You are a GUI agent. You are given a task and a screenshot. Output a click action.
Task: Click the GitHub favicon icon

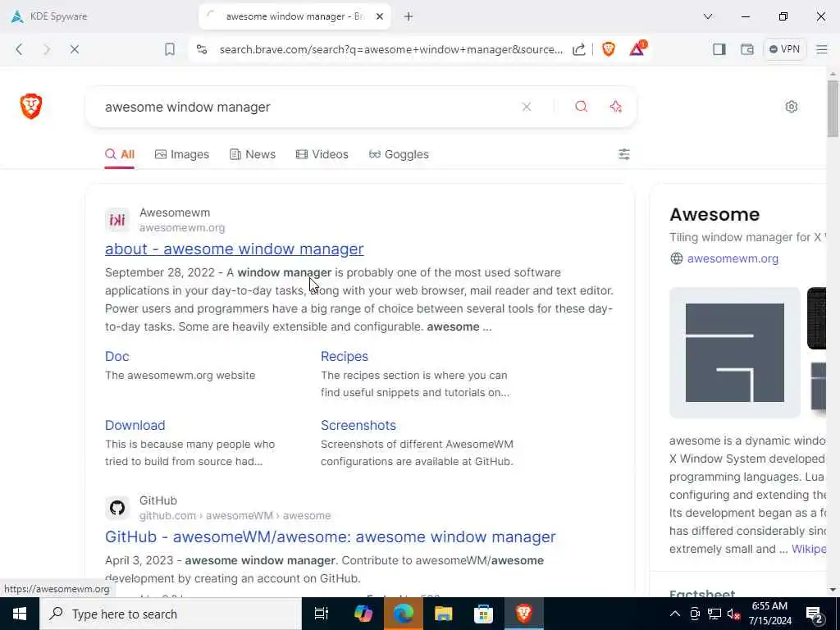point(117,507)
